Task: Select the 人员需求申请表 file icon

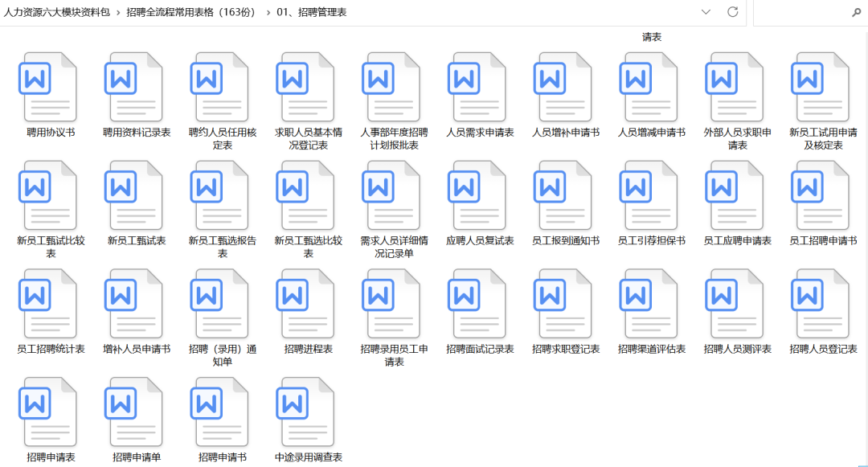Action: [477, 87]
